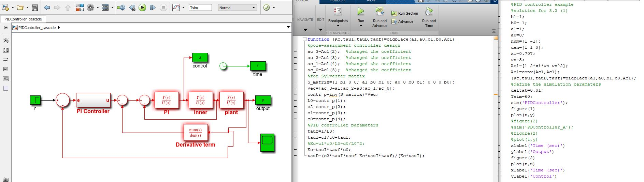644x182 pixels.
Task: Select the step input block r
Action: (x=35, y=100)
